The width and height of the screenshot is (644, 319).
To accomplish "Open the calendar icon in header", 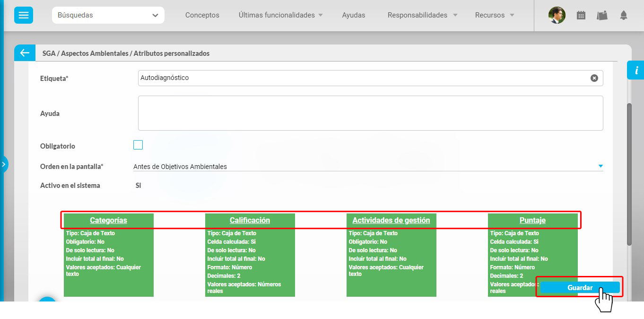I will tap(581, 15).
